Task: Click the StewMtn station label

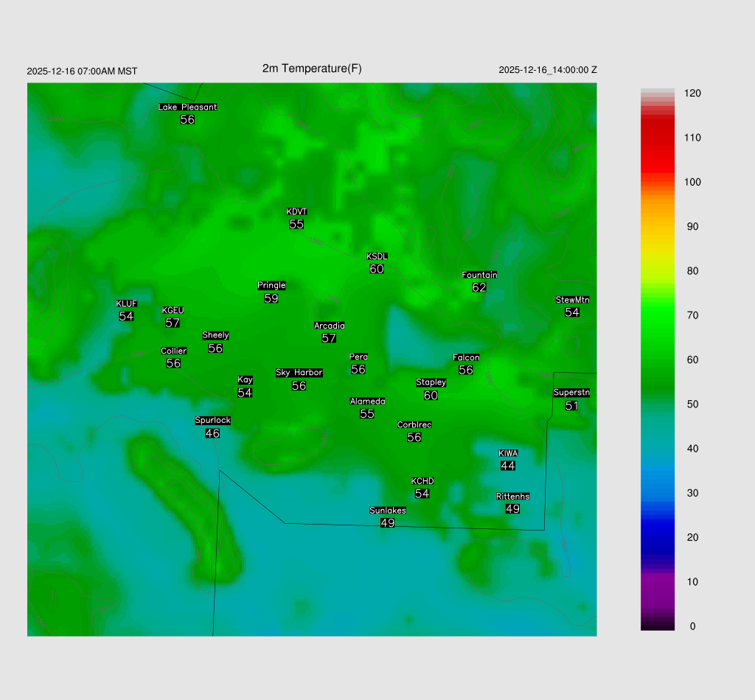Action: click(x=572, y=300)
